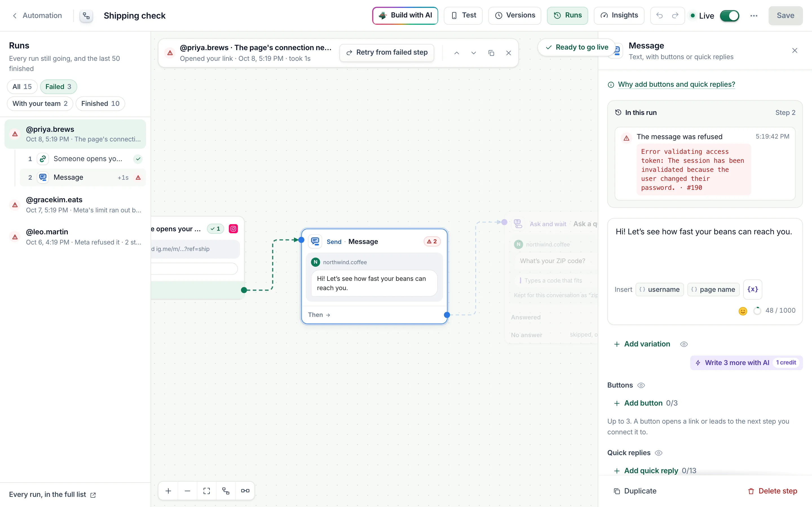Go to next run with down chevron

point(473,53)
